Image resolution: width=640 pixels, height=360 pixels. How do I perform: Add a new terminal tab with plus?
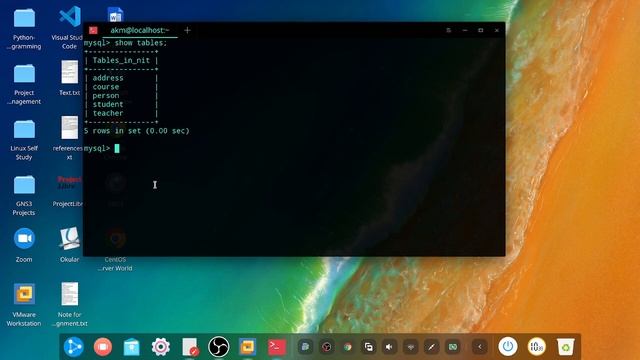coord(187,30)
